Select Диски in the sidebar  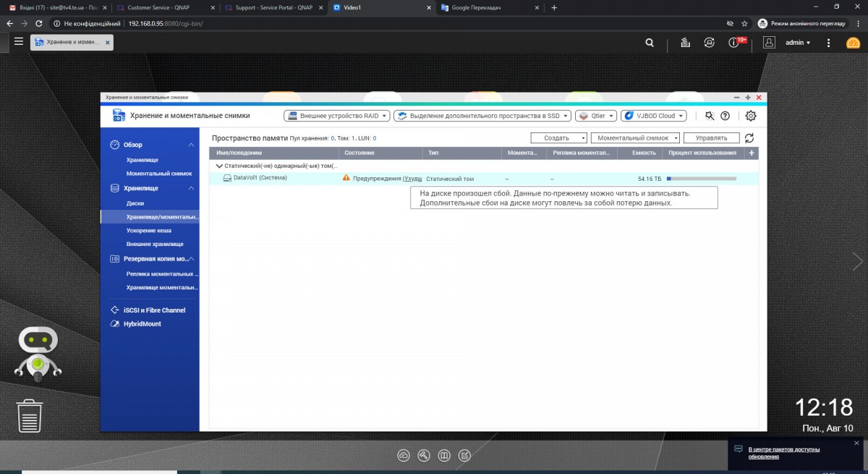pos(135,203)
